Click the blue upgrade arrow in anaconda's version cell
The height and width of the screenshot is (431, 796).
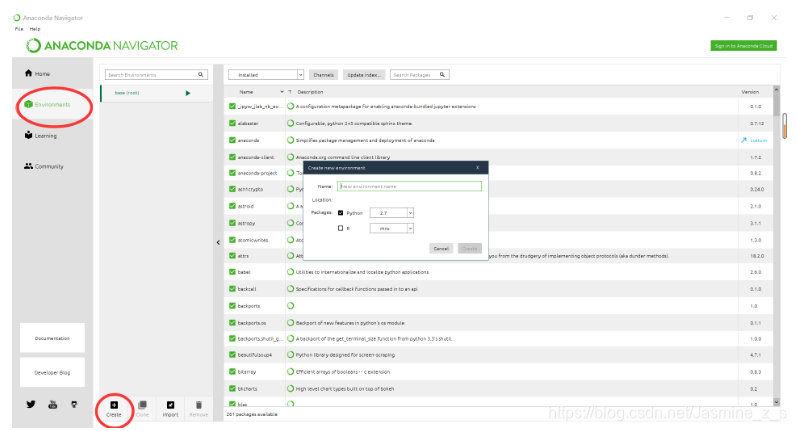[744, 140]
